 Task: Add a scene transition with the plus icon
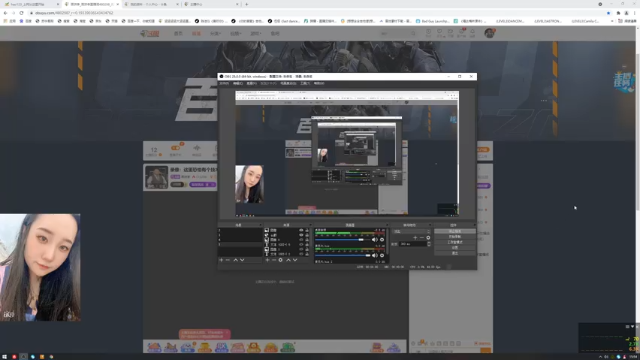click(x=415, y=238)
